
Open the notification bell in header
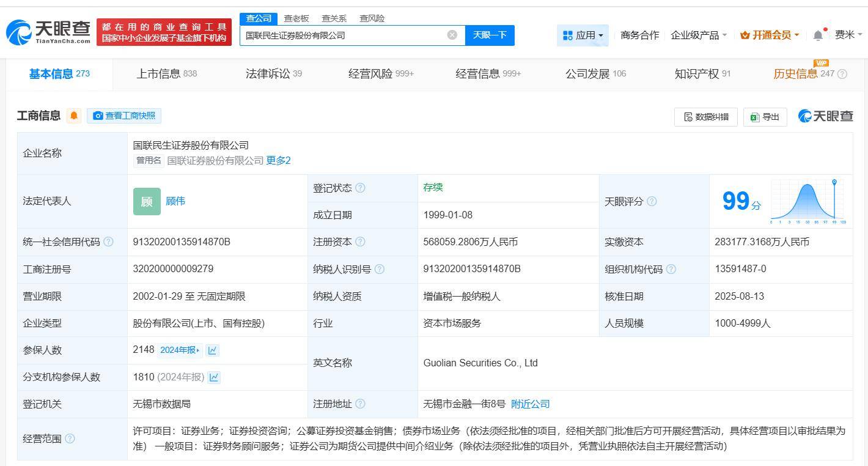tap(818, 35)
